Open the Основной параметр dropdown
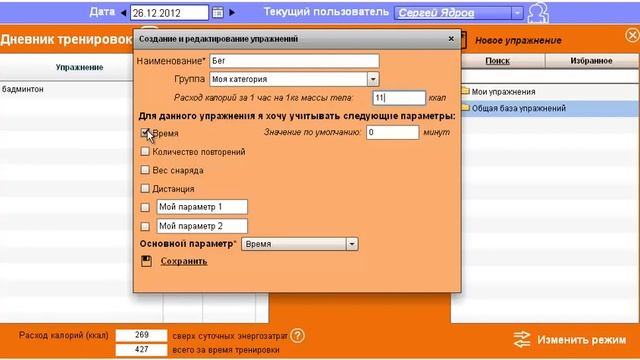The image size is (640, 360). pyautogui.click(x=352, y=244)
